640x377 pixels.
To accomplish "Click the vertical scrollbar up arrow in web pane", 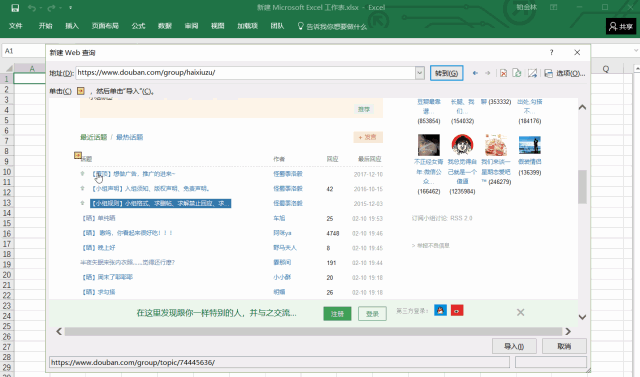I will (x=582, y=107).
